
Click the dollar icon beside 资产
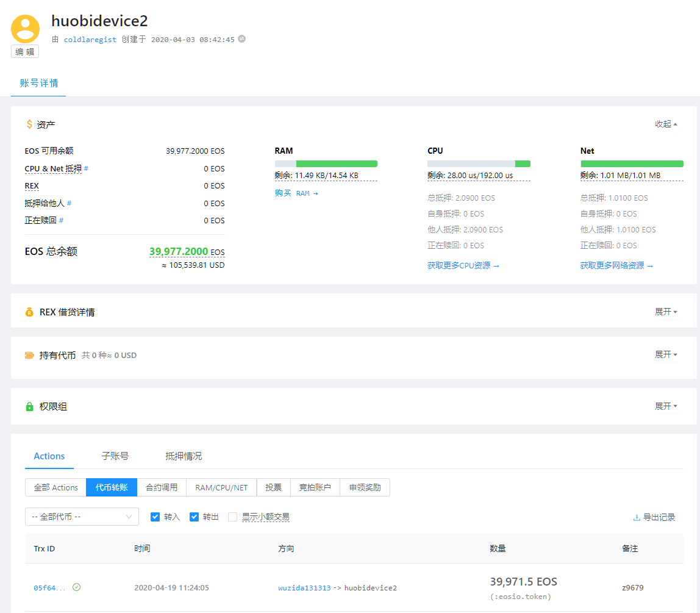(x=29, y=124)
